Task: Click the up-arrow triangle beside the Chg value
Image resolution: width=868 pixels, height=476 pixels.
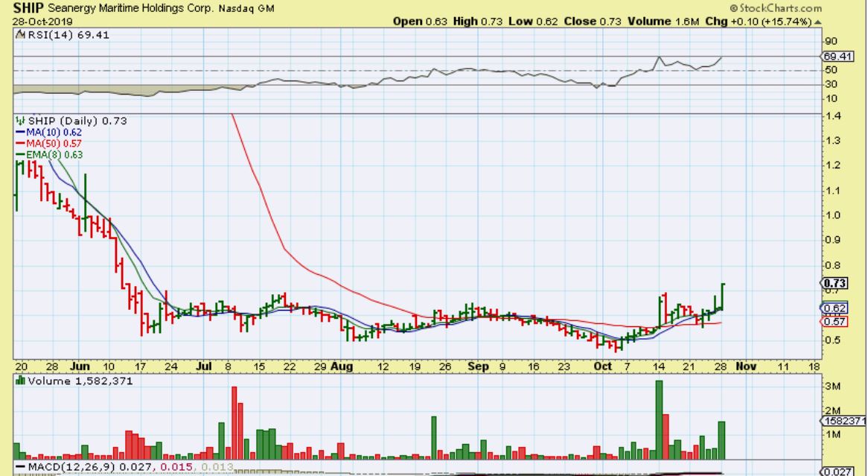Action: [x=818, y=22]
